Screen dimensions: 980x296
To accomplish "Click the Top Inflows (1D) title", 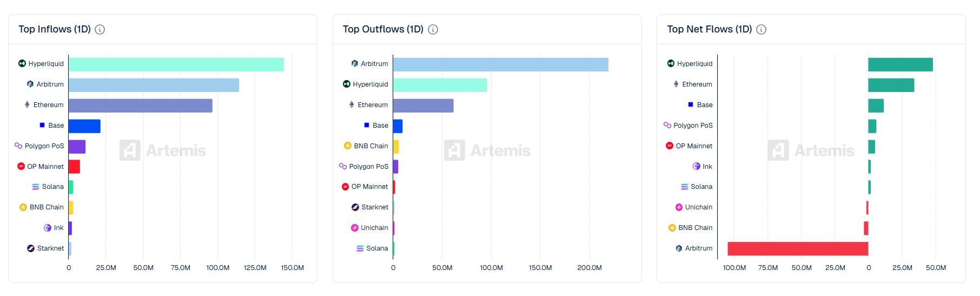I will 55,29.
